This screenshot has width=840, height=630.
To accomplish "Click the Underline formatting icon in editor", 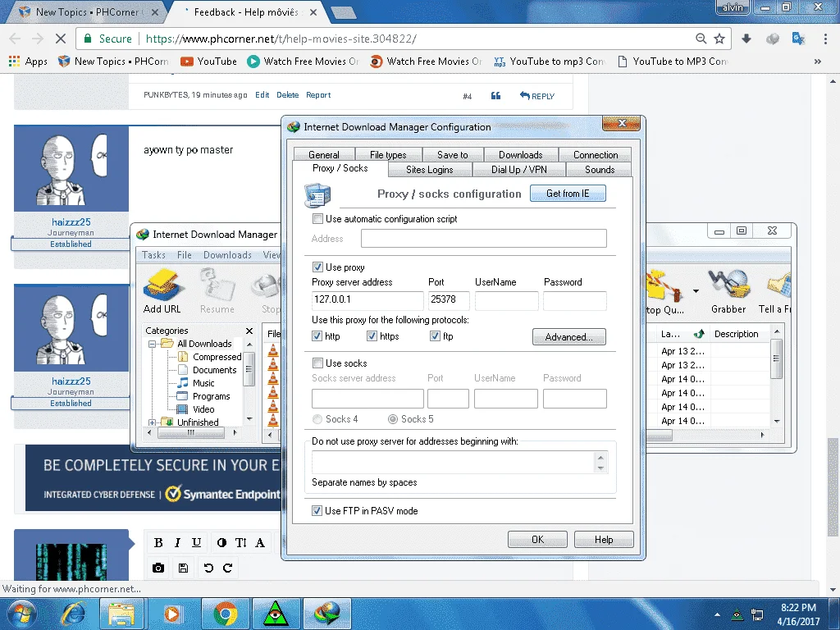I will (197, 543).
